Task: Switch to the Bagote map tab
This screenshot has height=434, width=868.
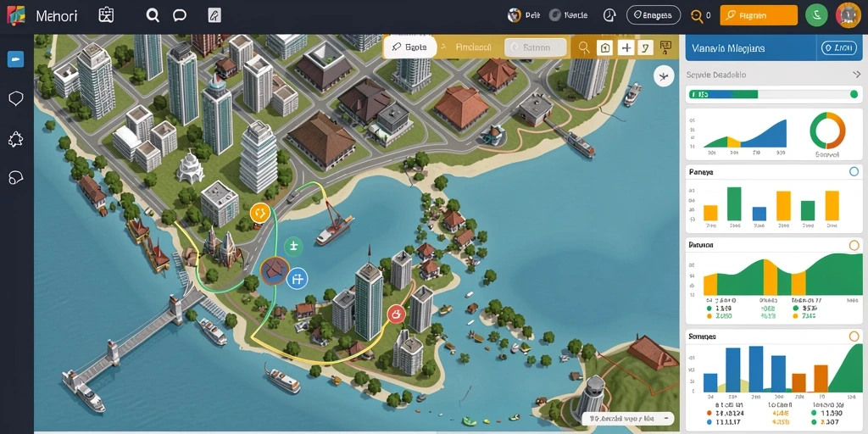Action: 409,47
